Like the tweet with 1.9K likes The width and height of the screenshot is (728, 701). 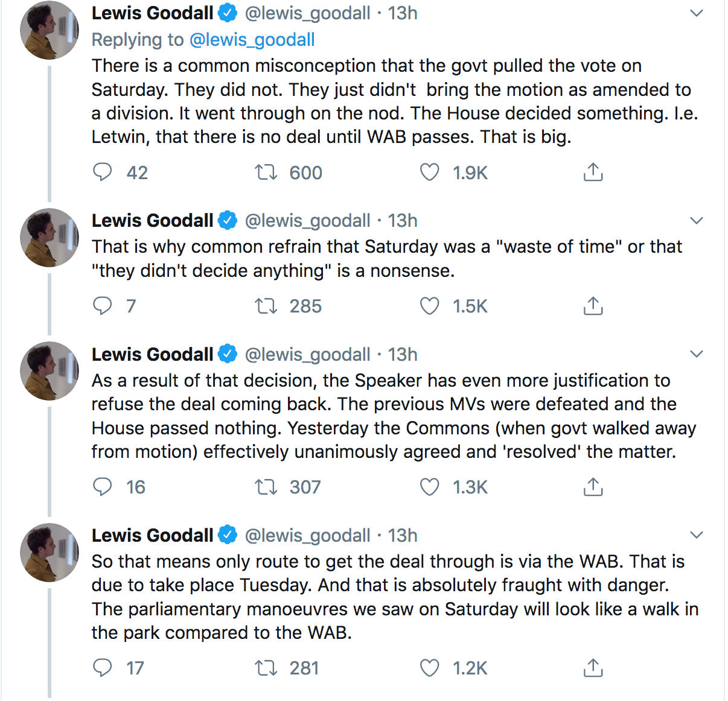click(x=429, y=173)
